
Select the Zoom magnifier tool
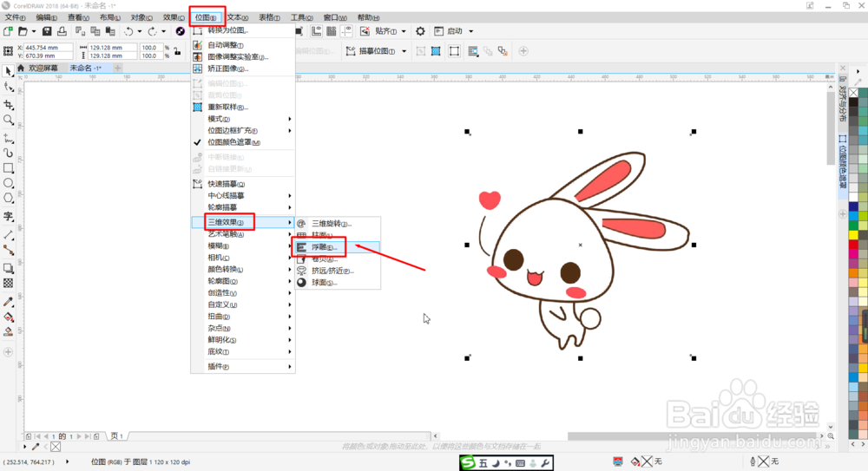[x=9, y=120]
